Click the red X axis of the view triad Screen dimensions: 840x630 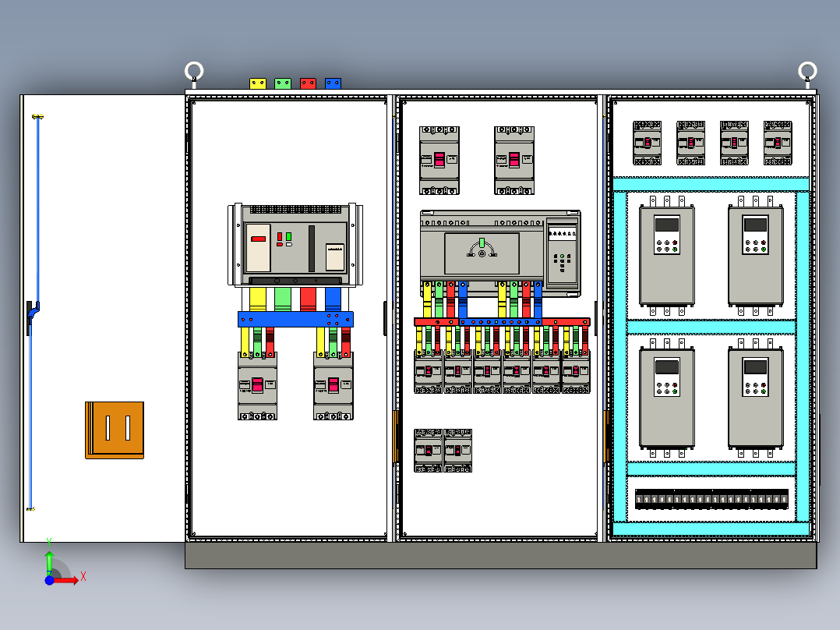(66, 580)
